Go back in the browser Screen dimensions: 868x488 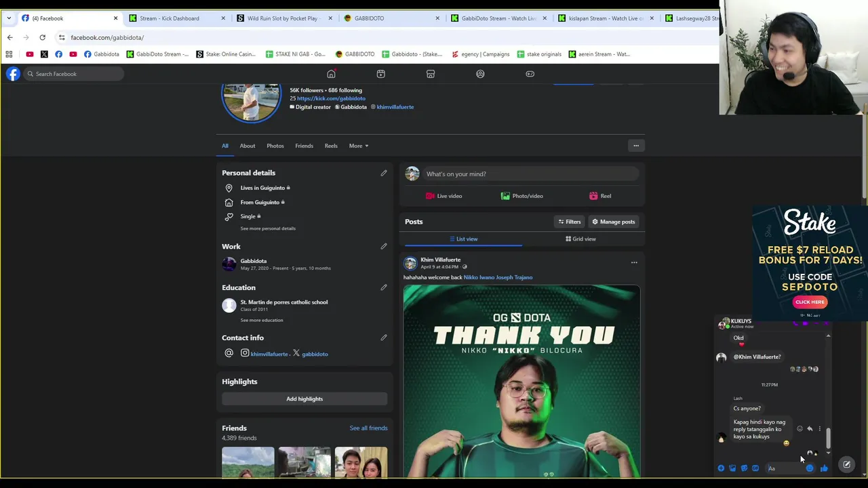pos(9,37)
